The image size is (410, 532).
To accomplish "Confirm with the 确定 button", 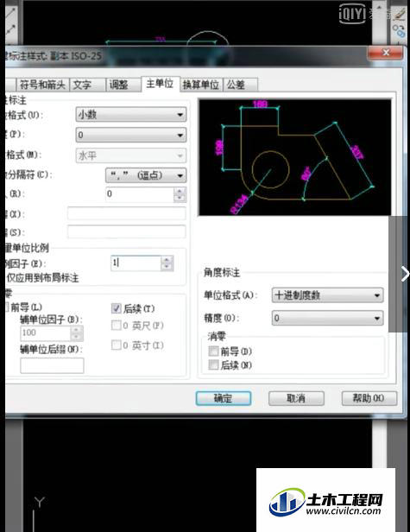I will click(x=224, y=398).
